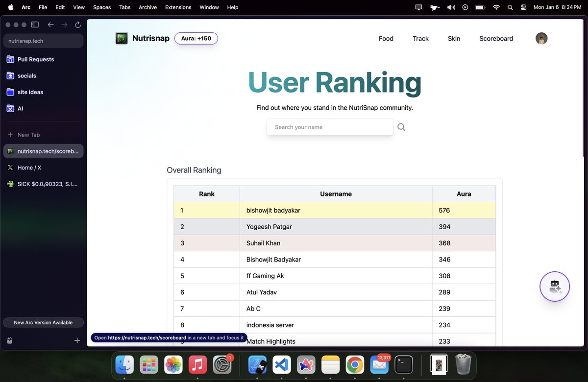Click New Arc Version Available button
The height and width of the screenshot is (382, 588).
(x=43, y=323)
